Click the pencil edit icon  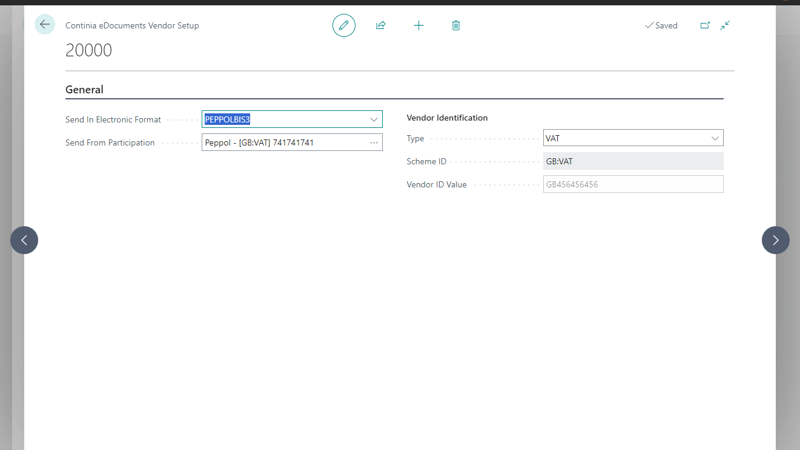coord(344,25)
